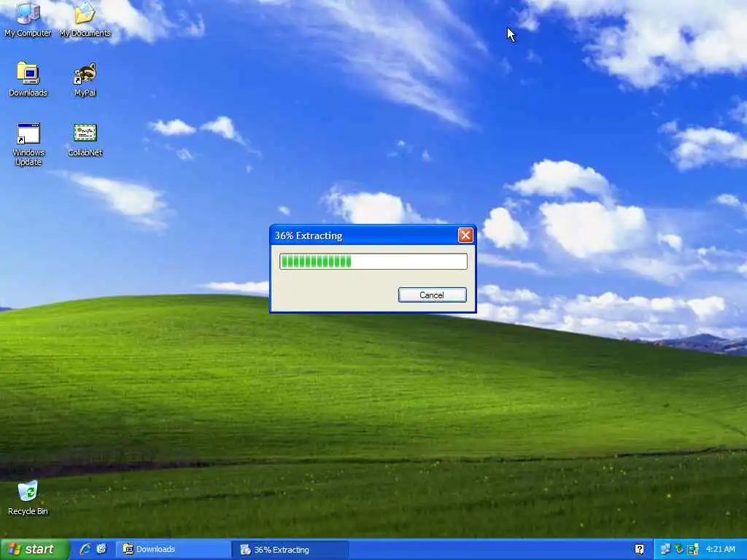Click the 4:21 AM system clock
Screen dimensions: 747x560
click(x=720, y=549)
